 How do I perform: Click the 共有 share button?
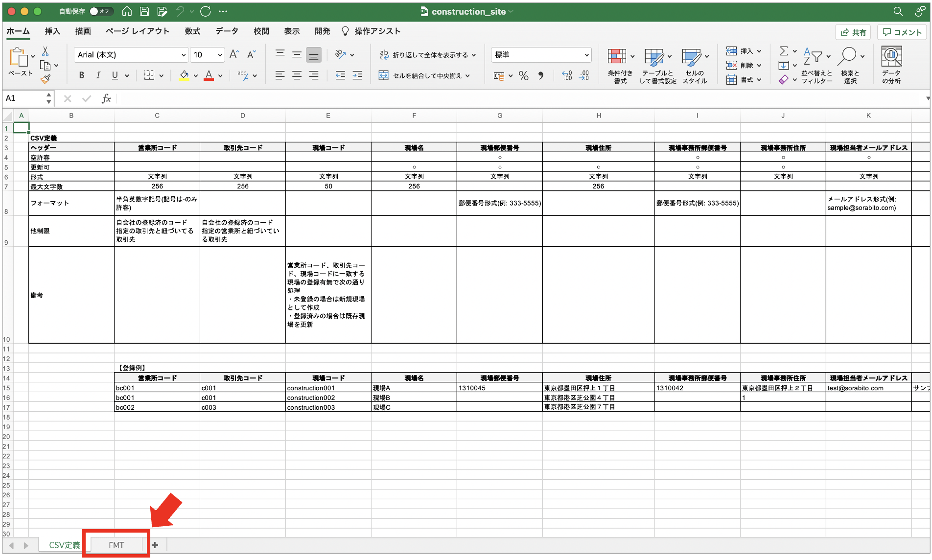point(853,32)
